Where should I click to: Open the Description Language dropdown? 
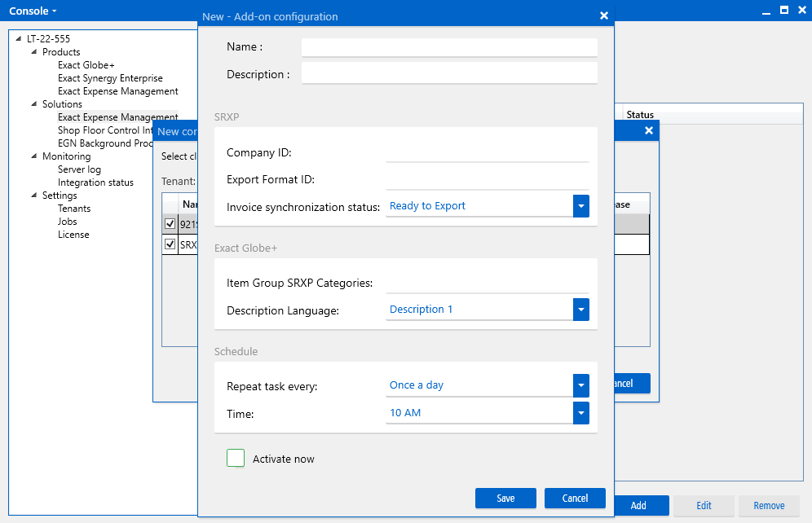pyautogui.click(x=580, y=310)
